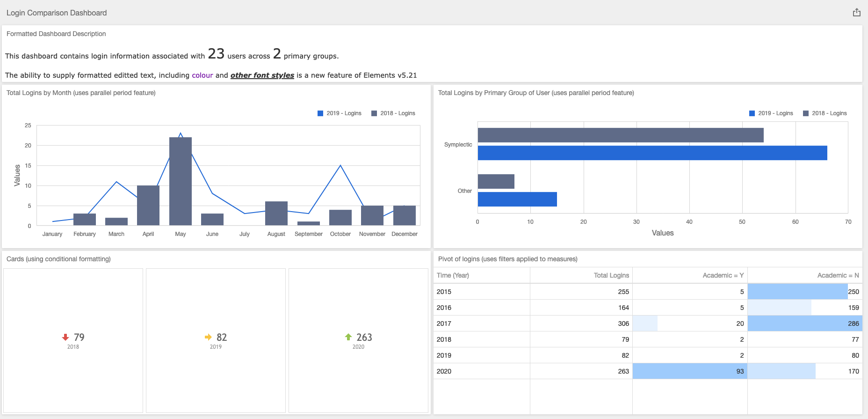Select the blue Symplectic 2019 bar
Viewport: 868px width, 419px height.
point(652,153)
